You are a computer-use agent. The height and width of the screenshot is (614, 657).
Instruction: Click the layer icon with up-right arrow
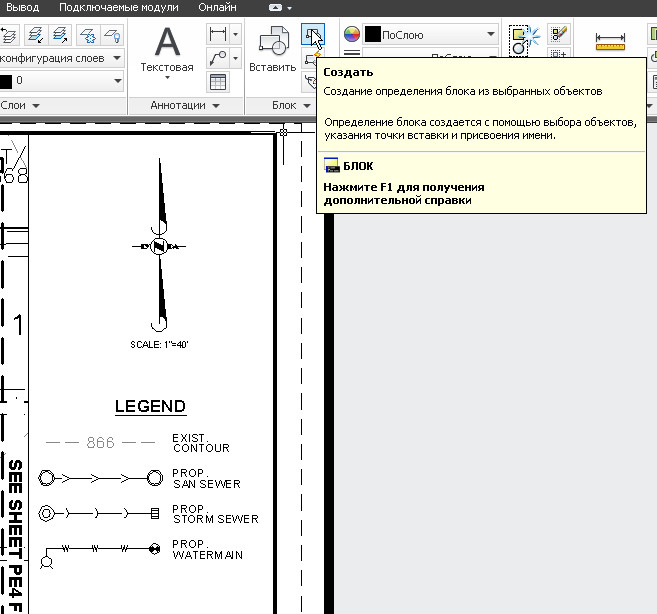tap(60, 35)
